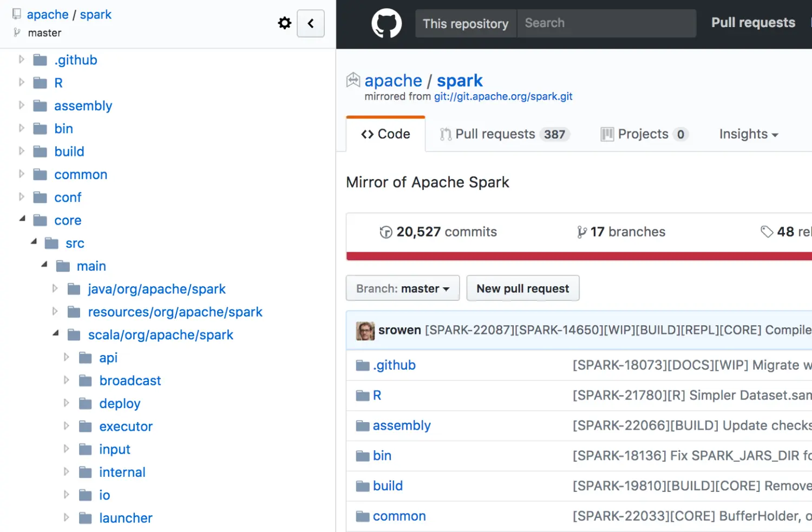Viewport: 812px width, 532px height.
Task: Expand the executor folder triangle
Action: tap(66, 425)
